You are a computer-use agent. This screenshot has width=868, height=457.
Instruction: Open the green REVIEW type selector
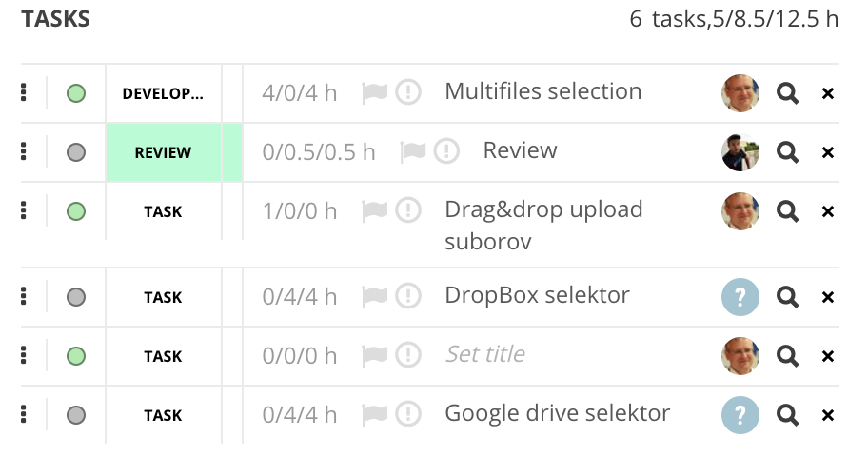[x=163, y=152]
